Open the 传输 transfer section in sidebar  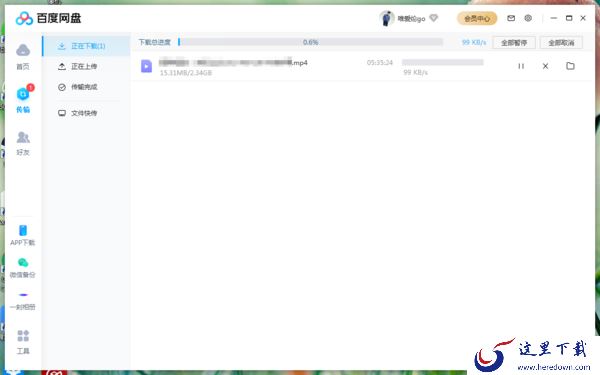pyautogui.click(x=23, y=99)
